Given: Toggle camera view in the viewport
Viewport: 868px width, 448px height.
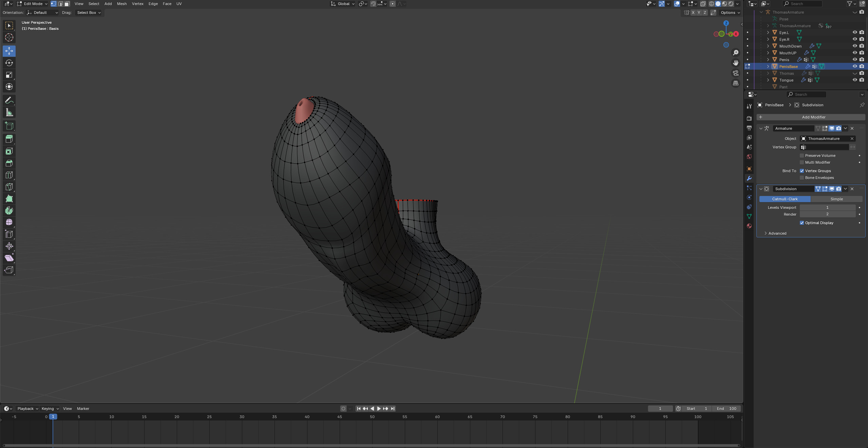Looking at the screenshot, I should tap(735, 73).
